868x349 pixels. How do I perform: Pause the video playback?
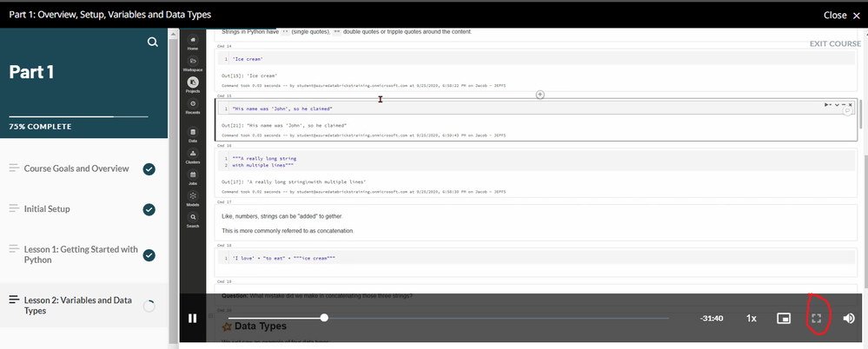193,319
